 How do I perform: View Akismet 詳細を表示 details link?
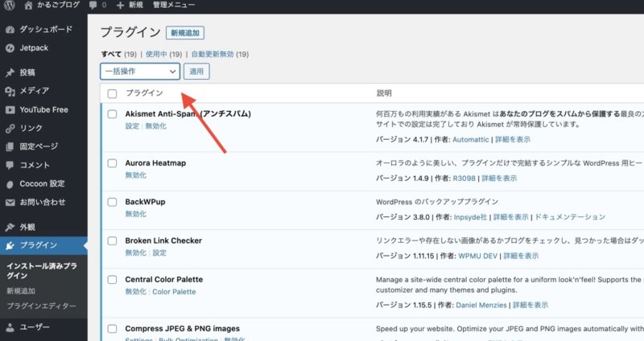[x=513, y=139]
